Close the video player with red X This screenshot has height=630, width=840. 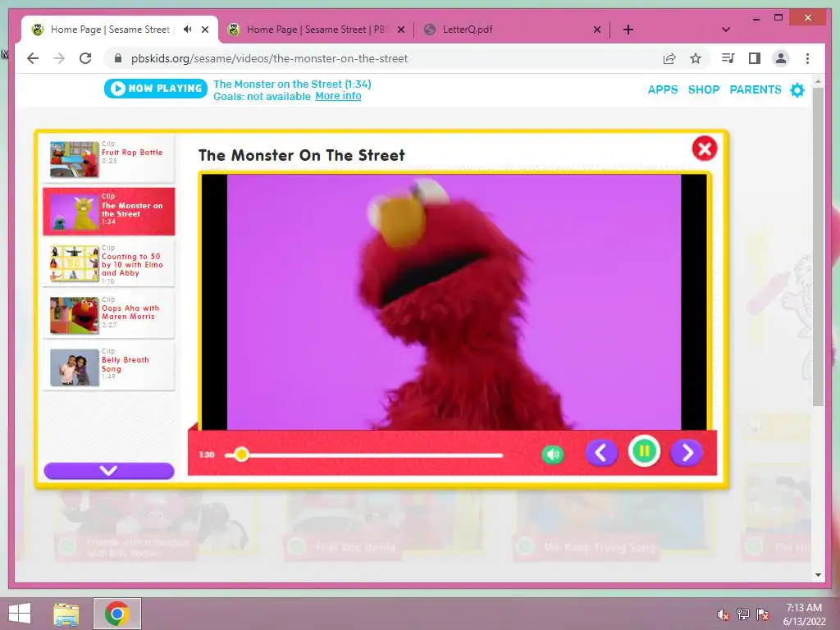tap(704, 148)
